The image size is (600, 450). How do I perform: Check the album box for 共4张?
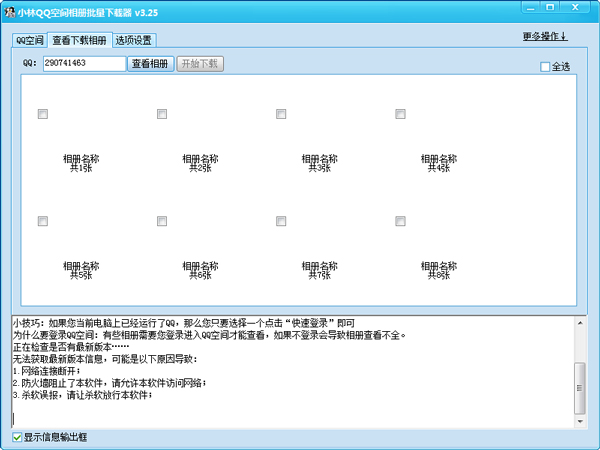tap(400, 114)
